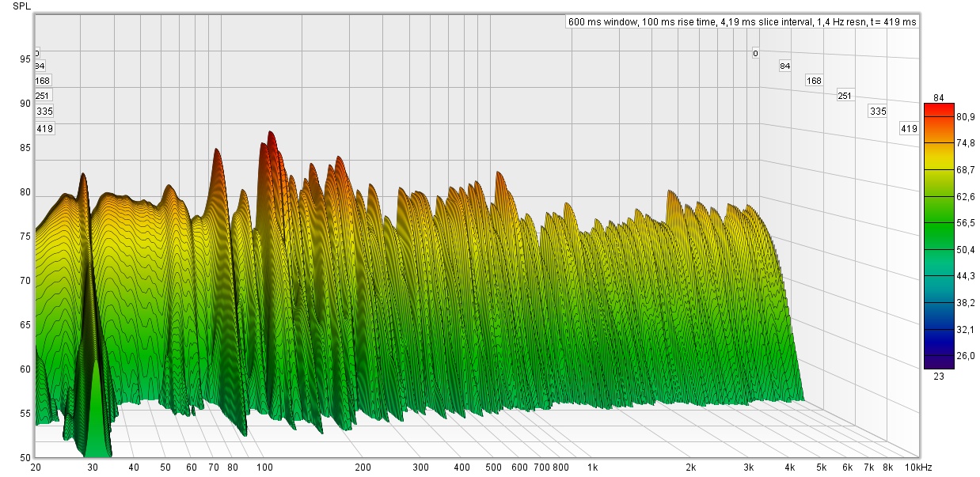Viewport: 980px width, 477px height.
Task: Pick the right-side 84 ms time marker
Action: pyautogui.click(x=784, y=66)
